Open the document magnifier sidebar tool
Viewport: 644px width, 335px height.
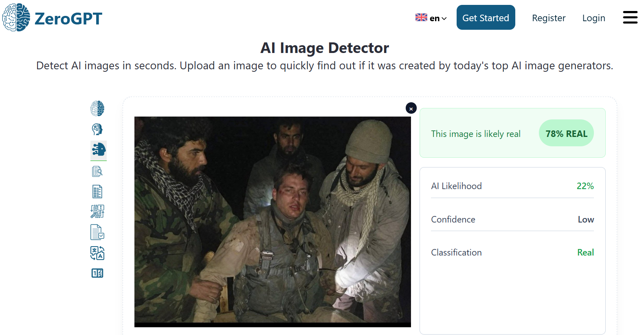[x=97, y=171]
